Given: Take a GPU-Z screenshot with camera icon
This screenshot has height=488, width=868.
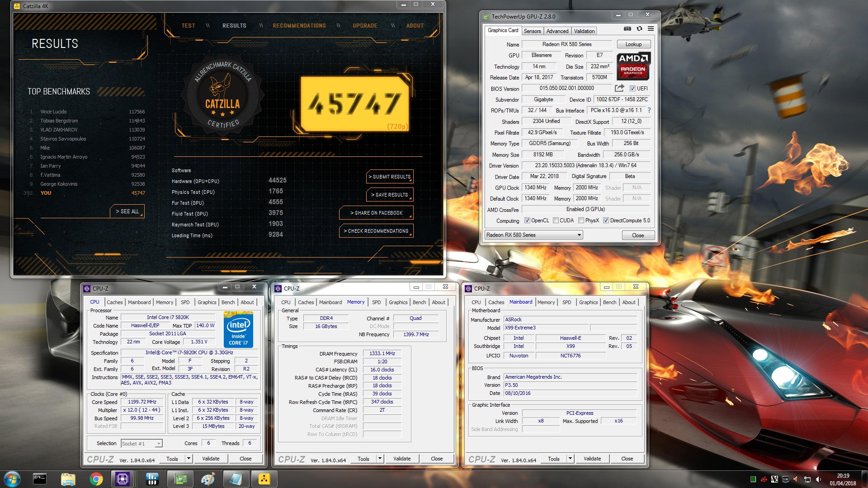Looking at the screenshot, I should (627, 28).
